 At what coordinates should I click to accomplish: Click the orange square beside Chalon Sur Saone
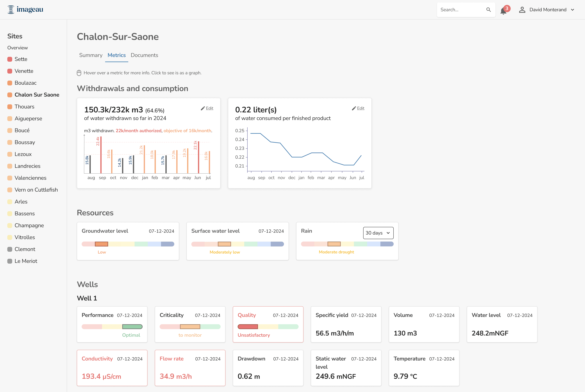[10, 95]
